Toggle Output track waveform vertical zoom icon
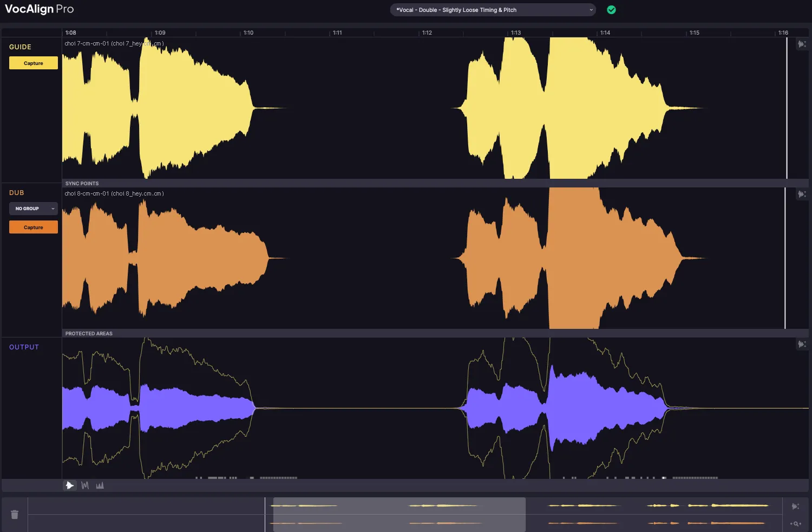The height and width of the screenshot is (532, 812). click(x=802, y=345)
